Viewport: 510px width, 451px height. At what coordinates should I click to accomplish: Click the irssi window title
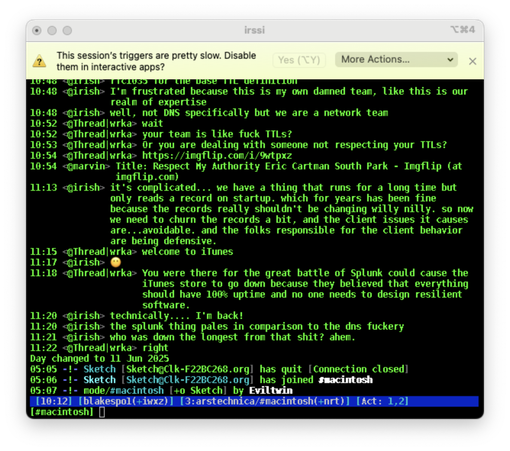[255, 30]
